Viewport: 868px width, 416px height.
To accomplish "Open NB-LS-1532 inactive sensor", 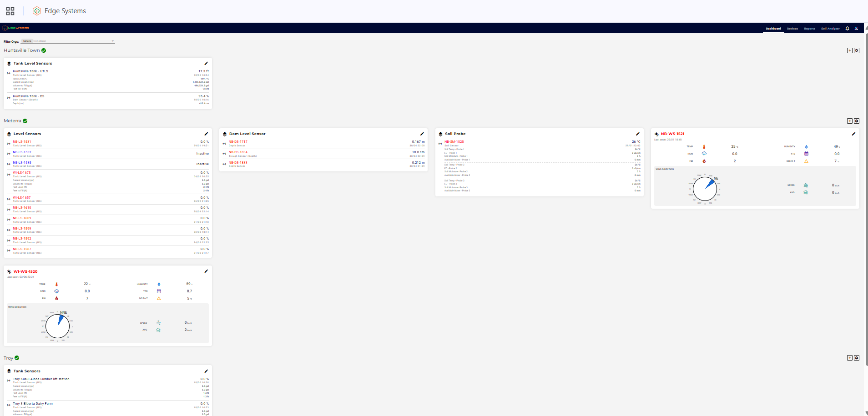I will click(22, 152).
